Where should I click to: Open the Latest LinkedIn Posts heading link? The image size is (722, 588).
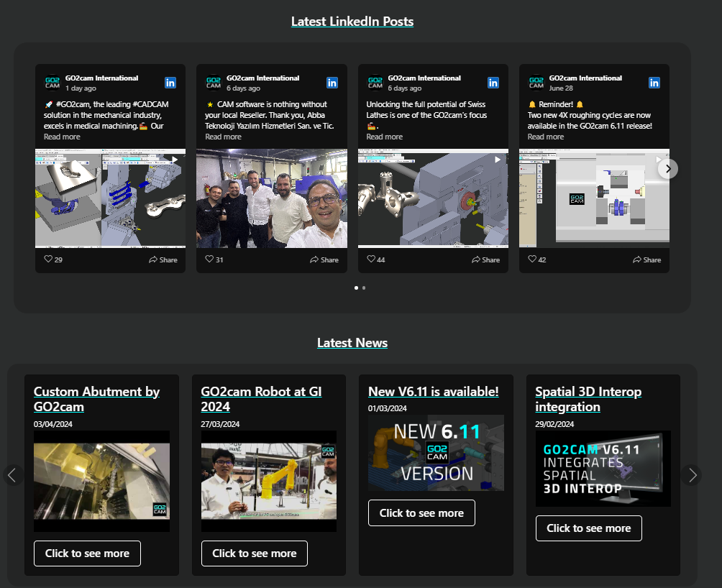coord(352,22)
